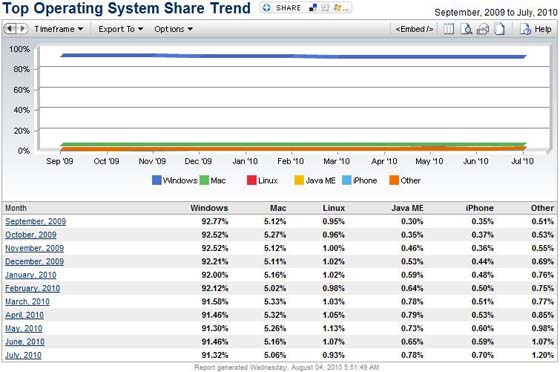Click the Windows color swatch in legend
Screen dimensions: 560x372
[x=156, y=180]
